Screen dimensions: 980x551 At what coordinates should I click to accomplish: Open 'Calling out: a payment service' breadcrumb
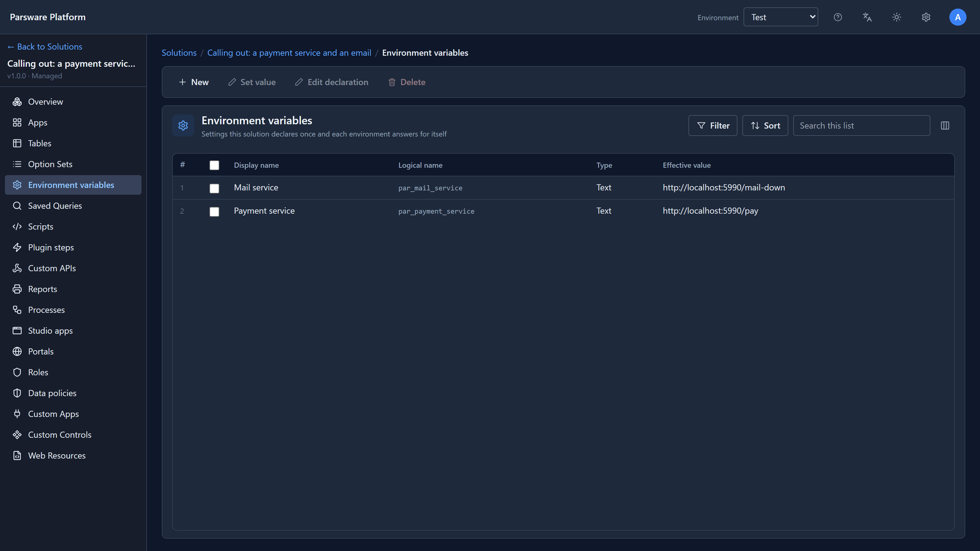289,53
